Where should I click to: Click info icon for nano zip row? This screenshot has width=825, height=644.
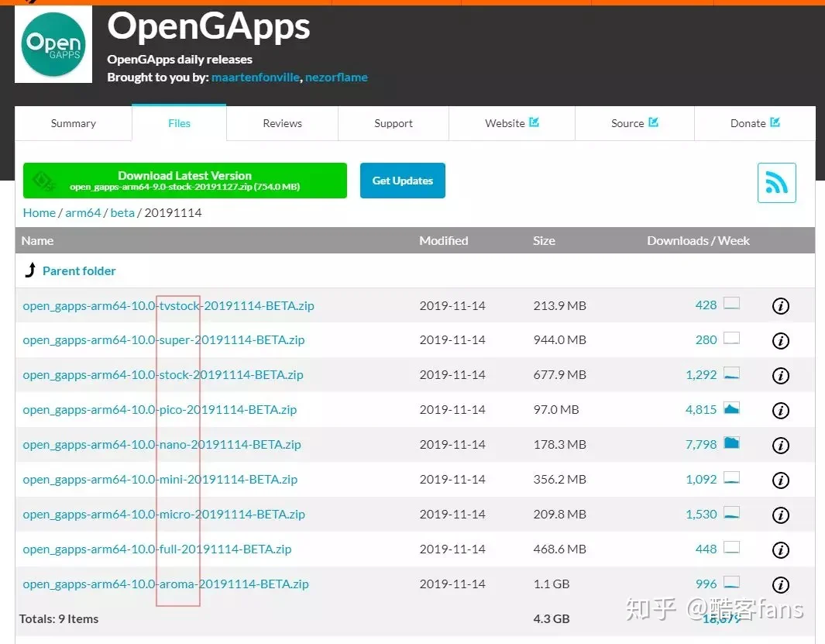coord(780,446)
